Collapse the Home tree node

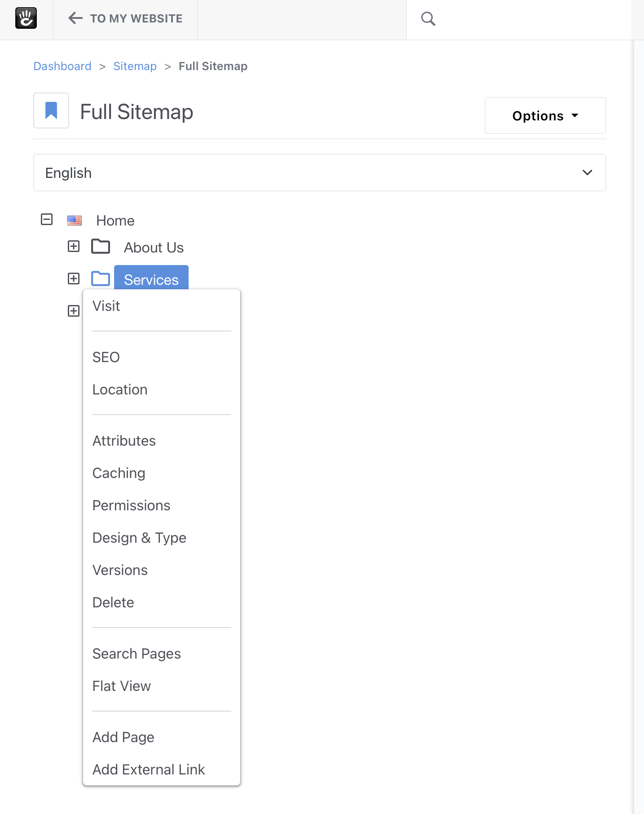pyautogui.click(x=47, y=220)
